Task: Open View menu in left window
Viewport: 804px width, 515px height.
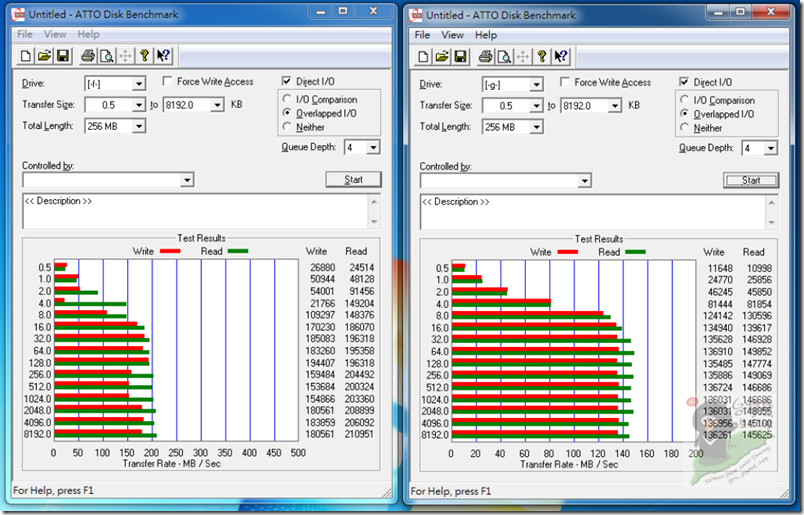Action: click(x=55, y=34)
